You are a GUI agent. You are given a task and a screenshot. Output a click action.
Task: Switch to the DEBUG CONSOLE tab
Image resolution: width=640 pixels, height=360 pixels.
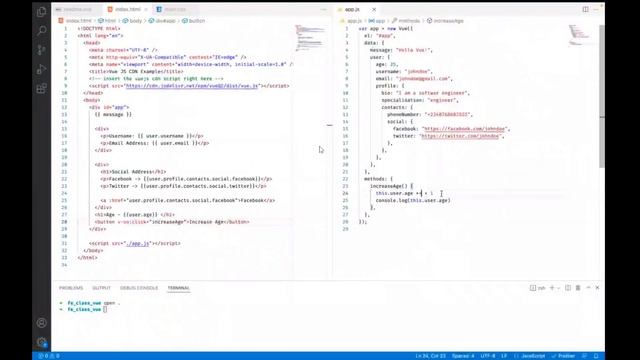139,288
